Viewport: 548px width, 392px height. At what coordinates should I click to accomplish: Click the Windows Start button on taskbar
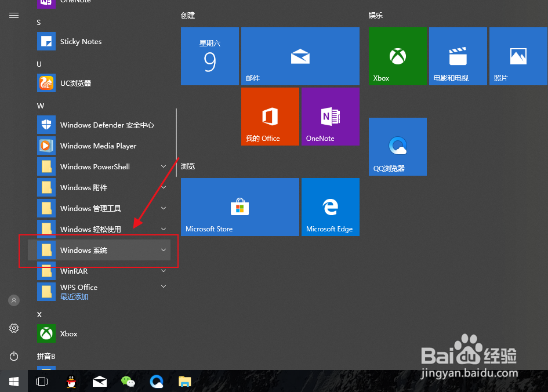[14, 382]
